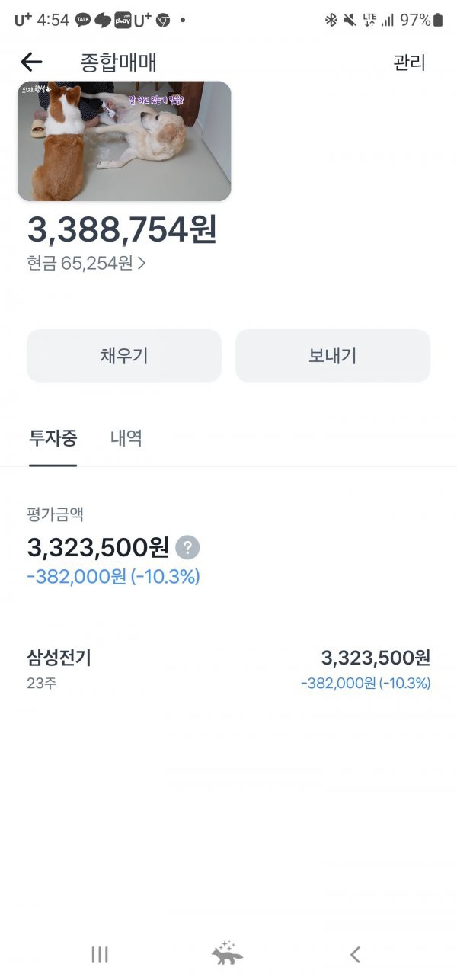Tap the battery status icon

click(x=438, y=21)
